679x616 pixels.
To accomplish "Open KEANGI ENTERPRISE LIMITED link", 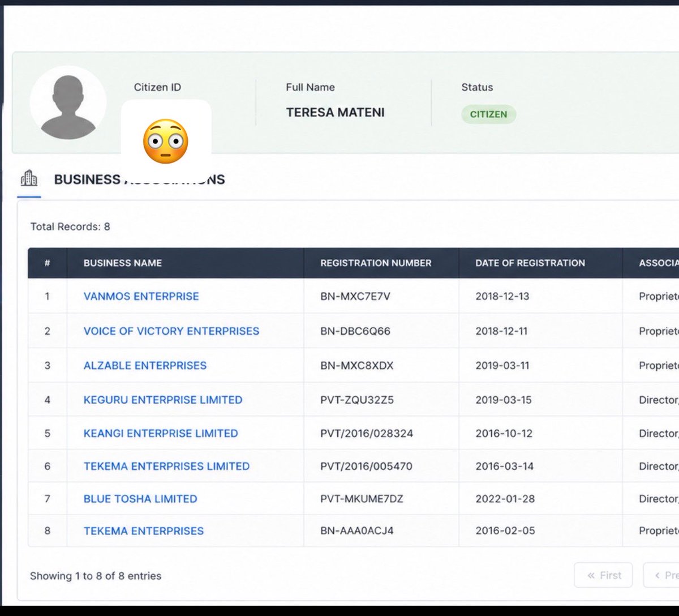I will click(161, 433).
